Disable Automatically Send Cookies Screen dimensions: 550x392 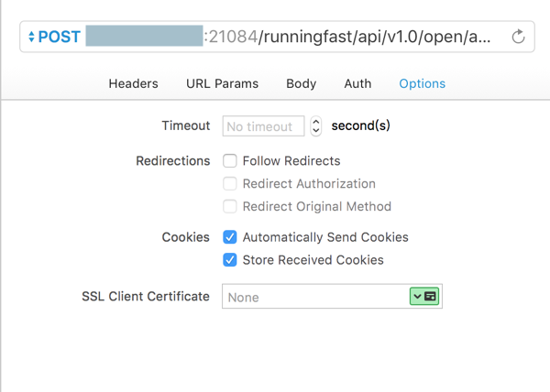pyautogui.click(x=230, y=237)
